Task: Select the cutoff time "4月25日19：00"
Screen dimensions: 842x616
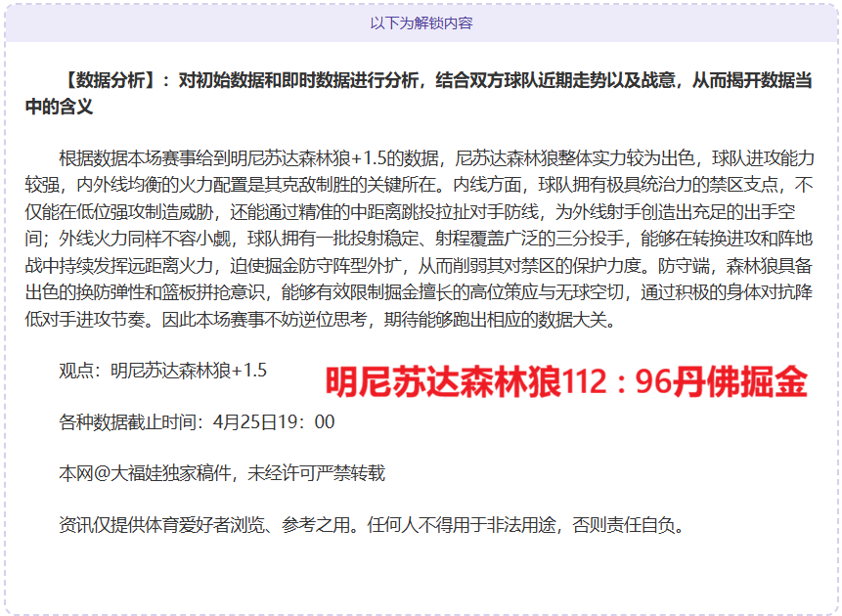Action: click(274, 422)
